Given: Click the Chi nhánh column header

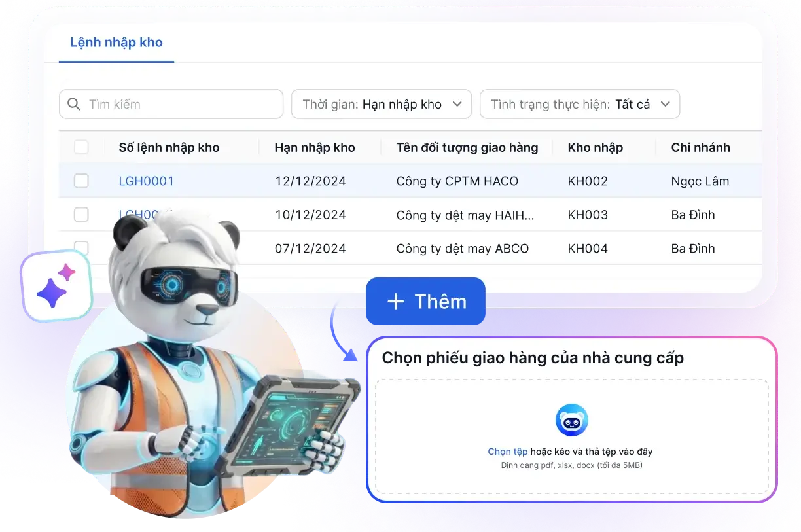Looking at the screenshot, I should (700, 147).
